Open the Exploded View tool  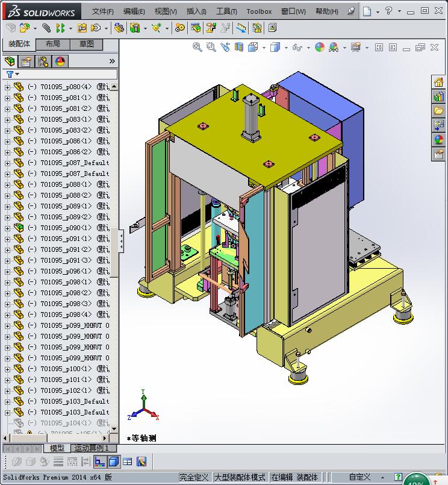211,28
